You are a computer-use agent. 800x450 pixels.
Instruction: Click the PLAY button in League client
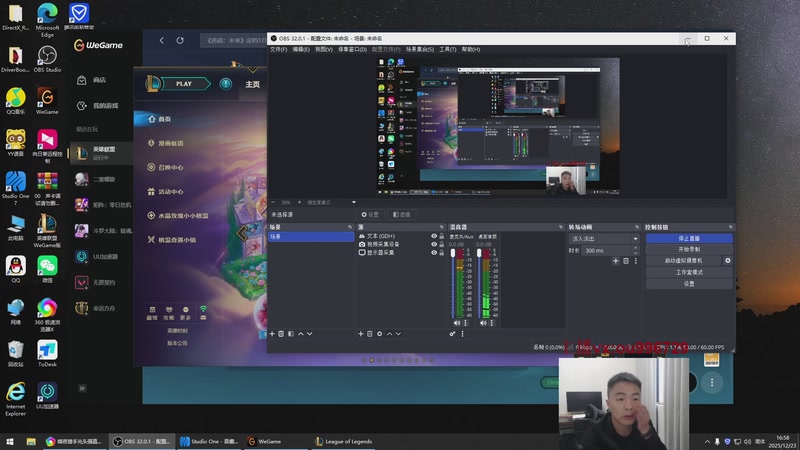coord(184,84)
